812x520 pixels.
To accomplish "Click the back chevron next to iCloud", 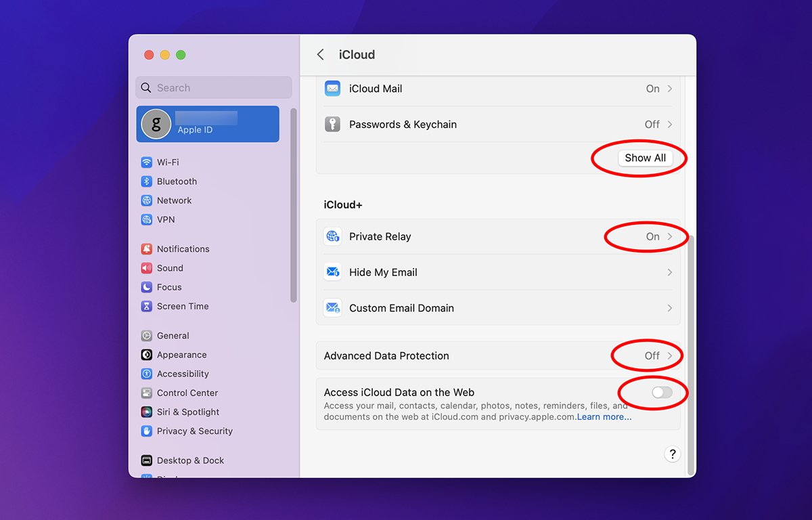I will 320,54.
